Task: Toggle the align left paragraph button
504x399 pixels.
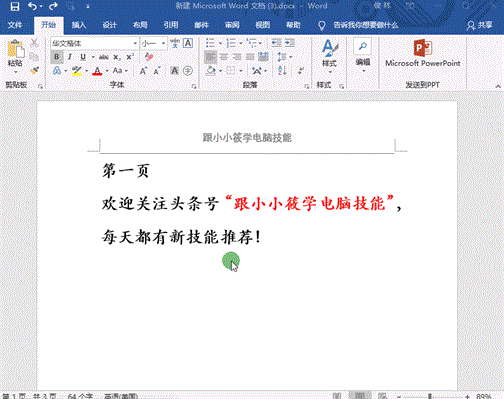Action: tap(210, 57)
